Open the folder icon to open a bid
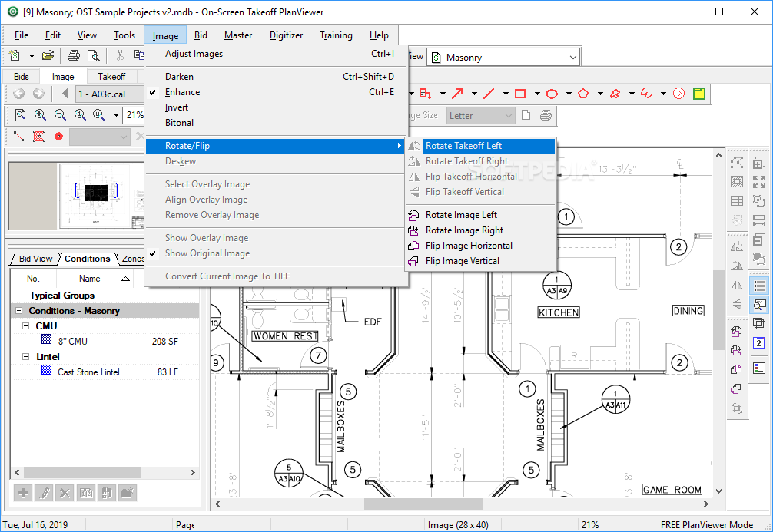The width and height of the screenshot is (773, 532). (48, 56)
